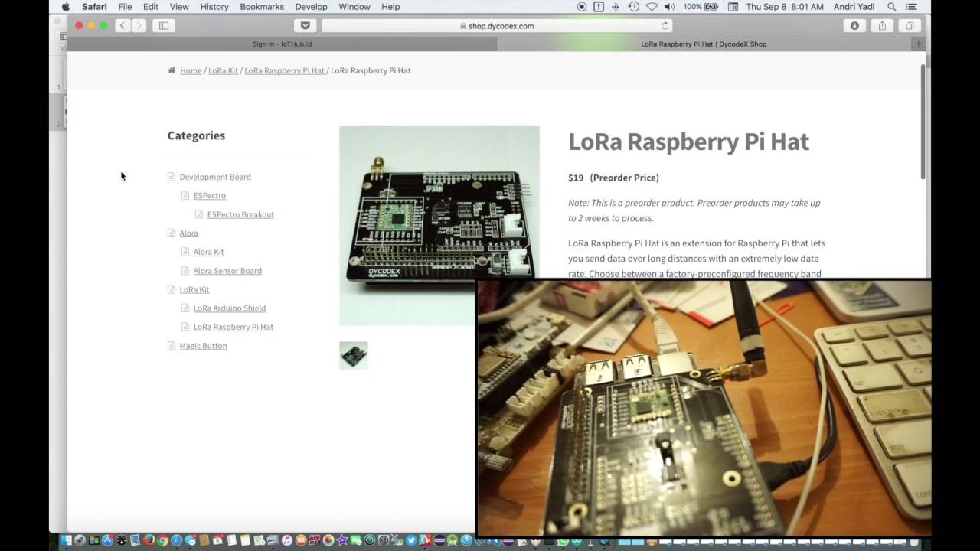Show Safari downloads

[854, 25]
